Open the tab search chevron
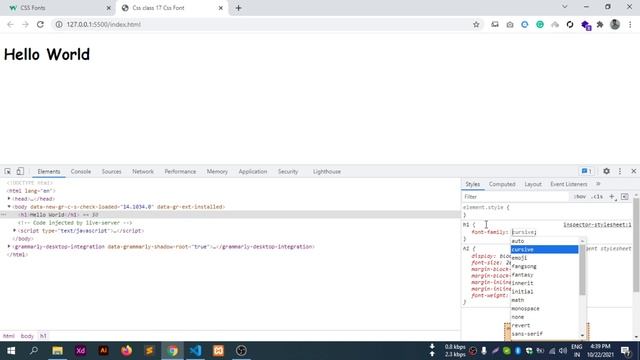 tap(564, 7)
